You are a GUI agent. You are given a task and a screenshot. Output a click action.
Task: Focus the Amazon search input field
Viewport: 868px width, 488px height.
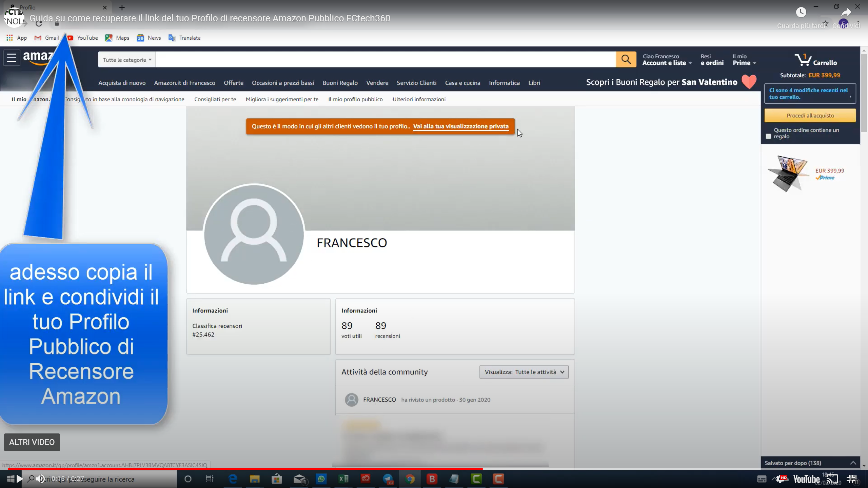386,60
